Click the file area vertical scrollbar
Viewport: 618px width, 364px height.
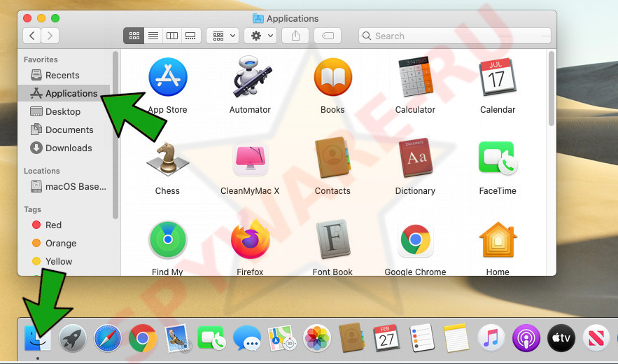[551, 89]
